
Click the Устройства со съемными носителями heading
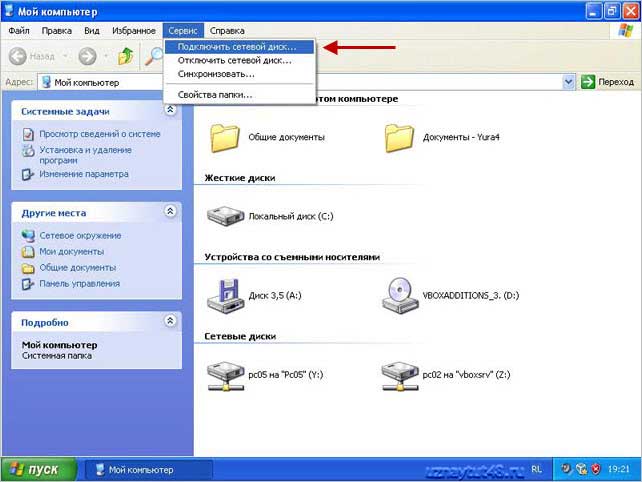[x=292, y=257]
